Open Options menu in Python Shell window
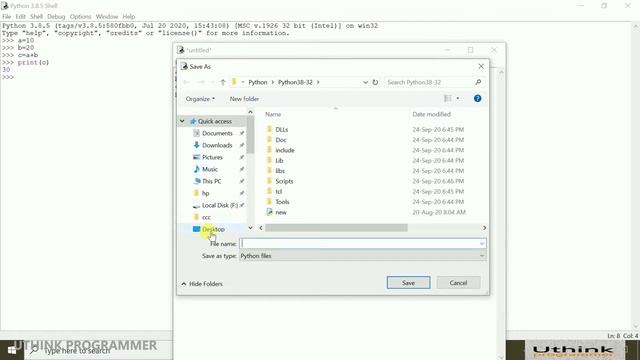Screen dimensions: 640x360 [x=80, y=17]
